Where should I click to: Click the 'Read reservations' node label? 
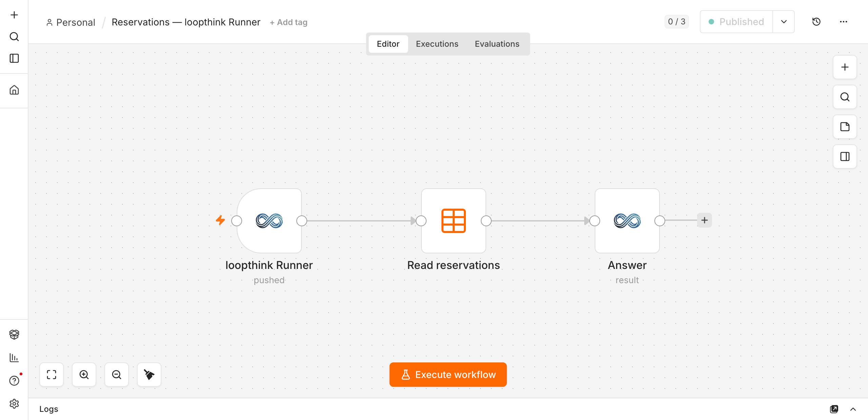(x=454, y=265)
